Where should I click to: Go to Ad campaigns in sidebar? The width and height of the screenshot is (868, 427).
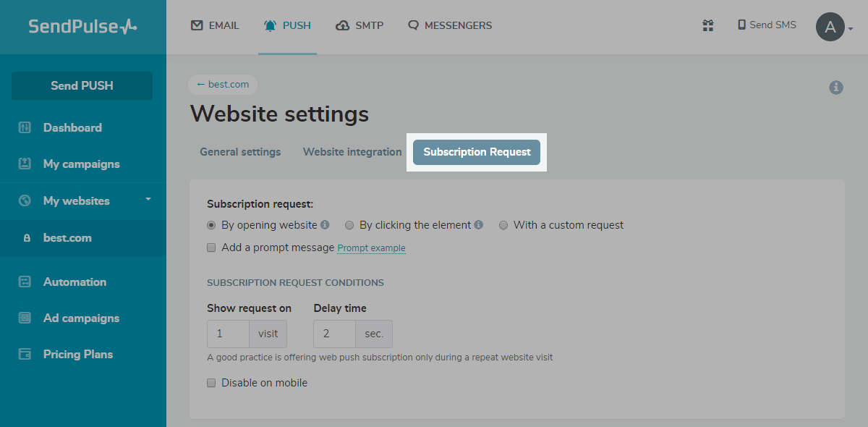coord(81,318)
